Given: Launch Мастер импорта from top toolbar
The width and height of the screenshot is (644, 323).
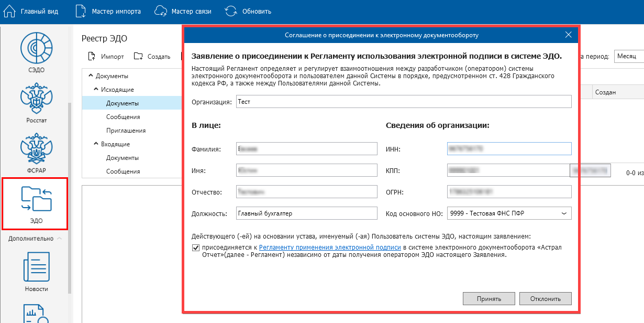Looking at the screenshot, I should click(81, 11).
